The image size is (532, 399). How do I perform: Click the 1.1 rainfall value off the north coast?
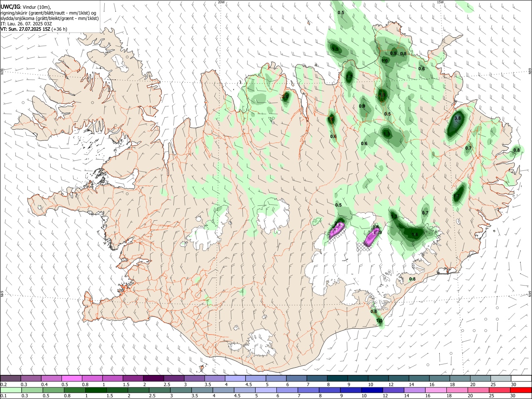(335, 49)
